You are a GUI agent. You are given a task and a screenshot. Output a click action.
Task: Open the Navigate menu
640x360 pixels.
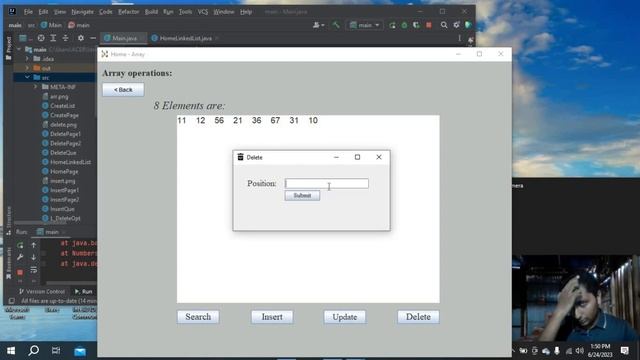[82, 12]
